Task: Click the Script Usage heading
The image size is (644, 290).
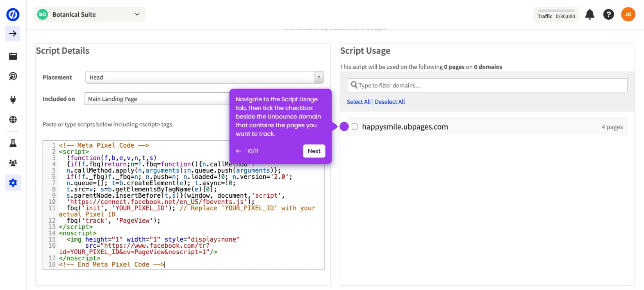Action: coord(365,51)
